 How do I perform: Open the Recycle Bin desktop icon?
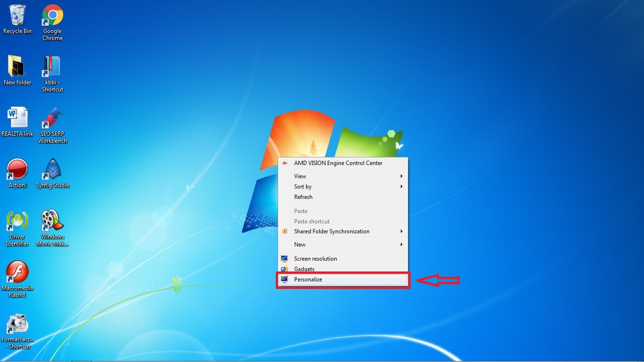pos(17,20)
